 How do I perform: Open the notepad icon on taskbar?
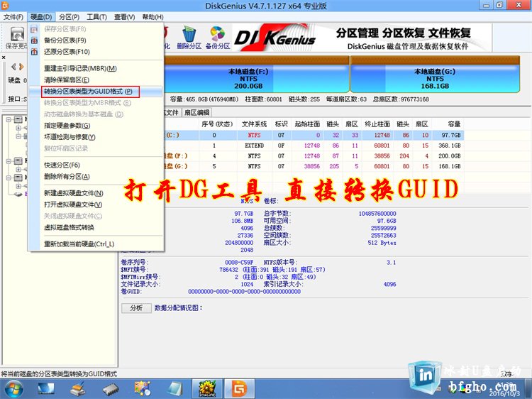point(174,389)
